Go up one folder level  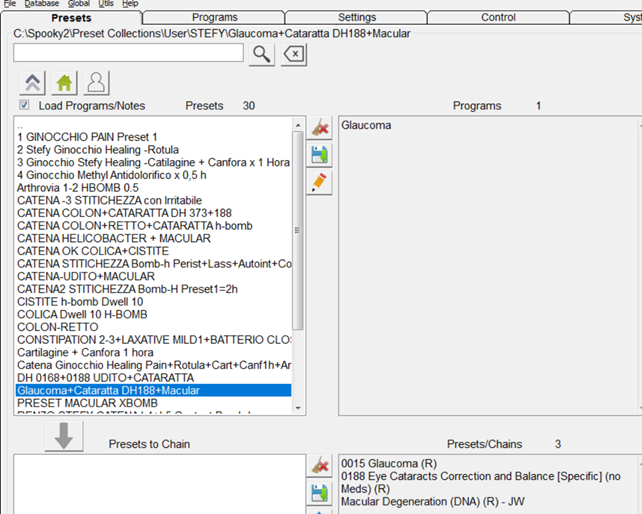[x=31, y=83]
